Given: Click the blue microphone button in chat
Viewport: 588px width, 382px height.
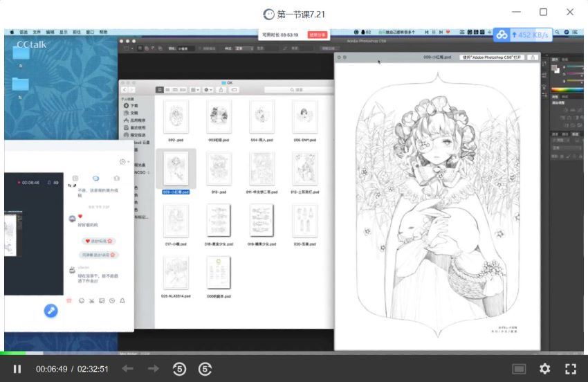Looking at the screenshot, I should tap(50, 311).
